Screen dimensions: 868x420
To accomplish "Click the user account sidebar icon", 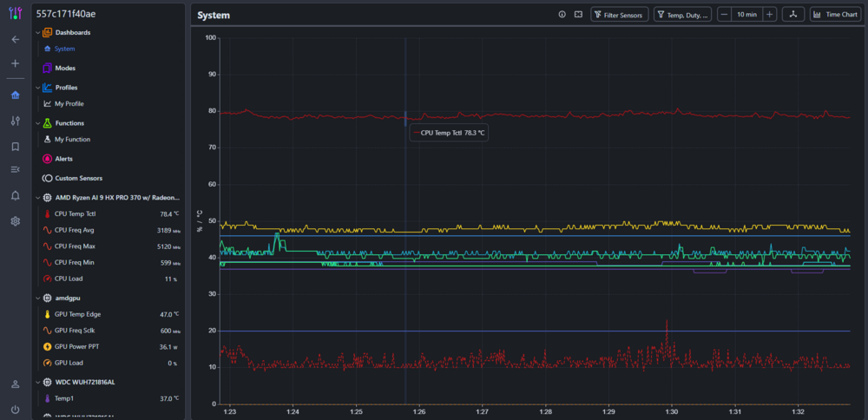I will (16, 384).
